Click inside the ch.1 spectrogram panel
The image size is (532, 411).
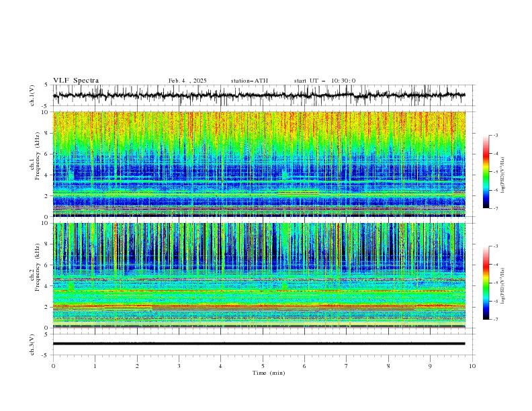259,164
